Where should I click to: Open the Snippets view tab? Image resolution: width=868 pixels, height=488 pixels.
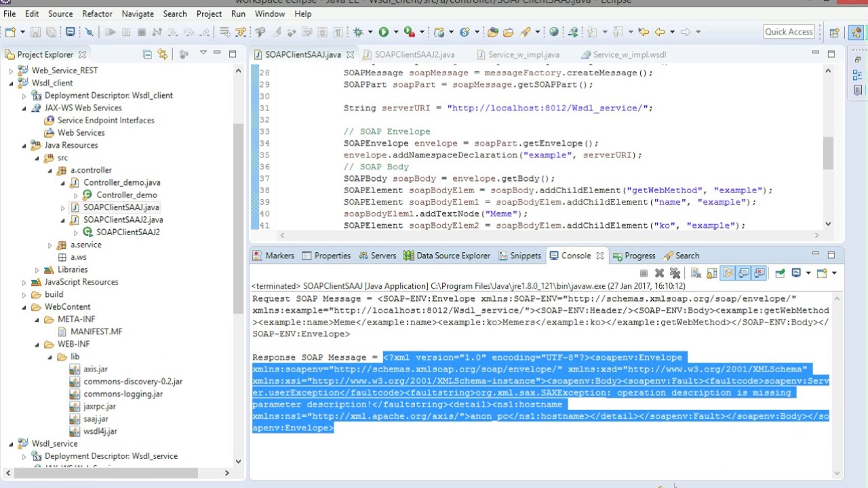(x=520, y=256)
